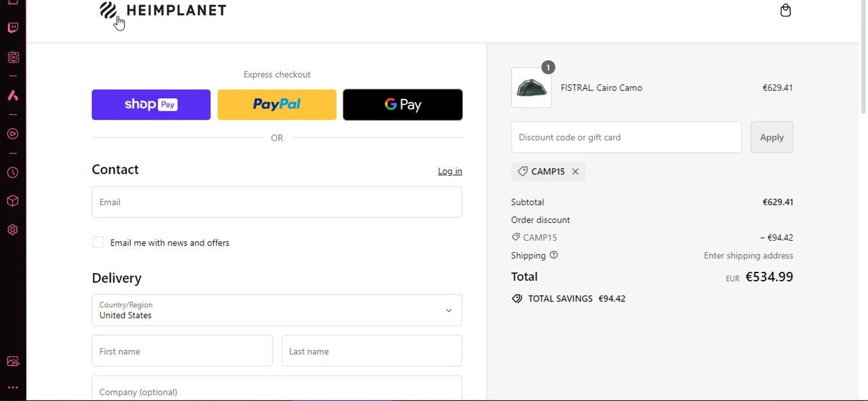Focus the Discount code or gift card field
The width and height of the screenshot is (868, 401).
pyautogui.click(x=626, y=137)
